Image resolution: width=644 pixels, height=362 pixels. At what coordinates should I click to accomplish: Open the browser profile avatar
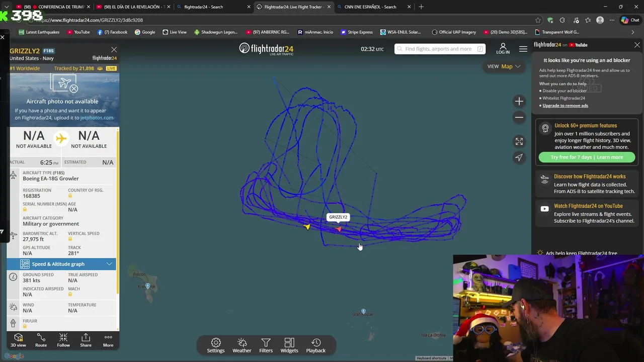click(x=600, y=20)
